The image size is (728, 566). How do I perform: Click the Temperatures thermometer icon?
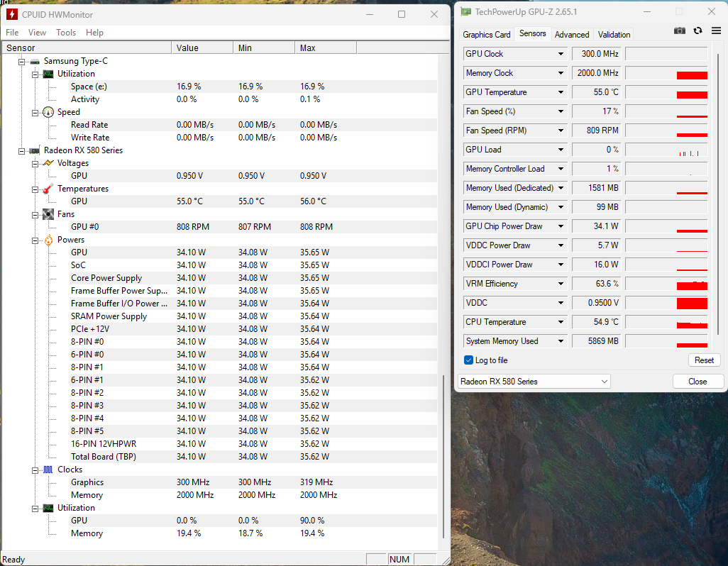click(48, 189)
